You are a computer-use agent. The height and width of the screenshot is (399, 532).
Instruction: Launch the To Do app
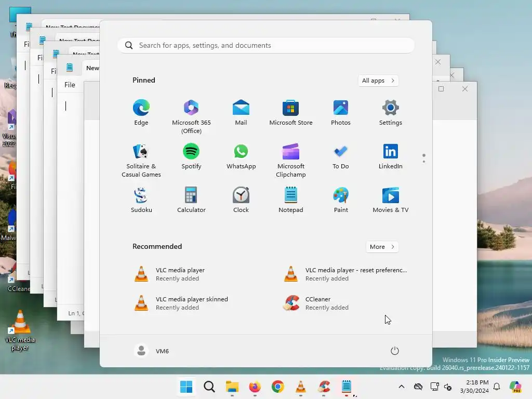tap(341, 157)
